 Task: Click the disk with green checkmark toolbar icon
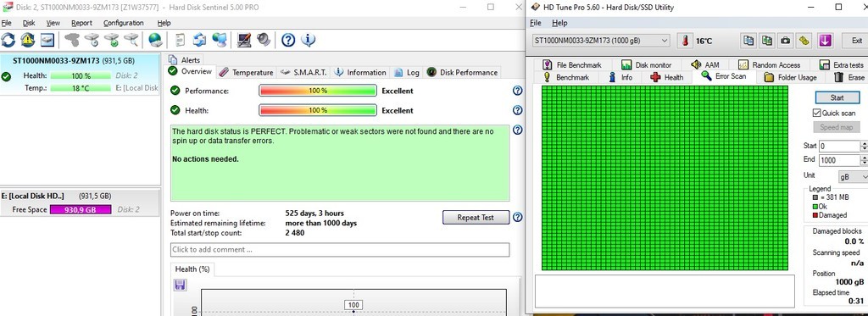(x=111, y=40)
